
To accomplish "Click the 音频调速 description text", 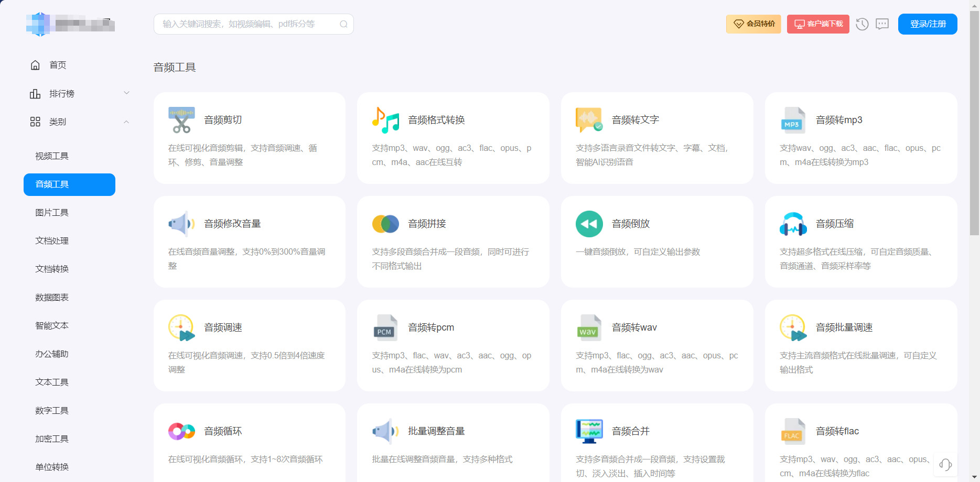I will [x=246, y=363].
